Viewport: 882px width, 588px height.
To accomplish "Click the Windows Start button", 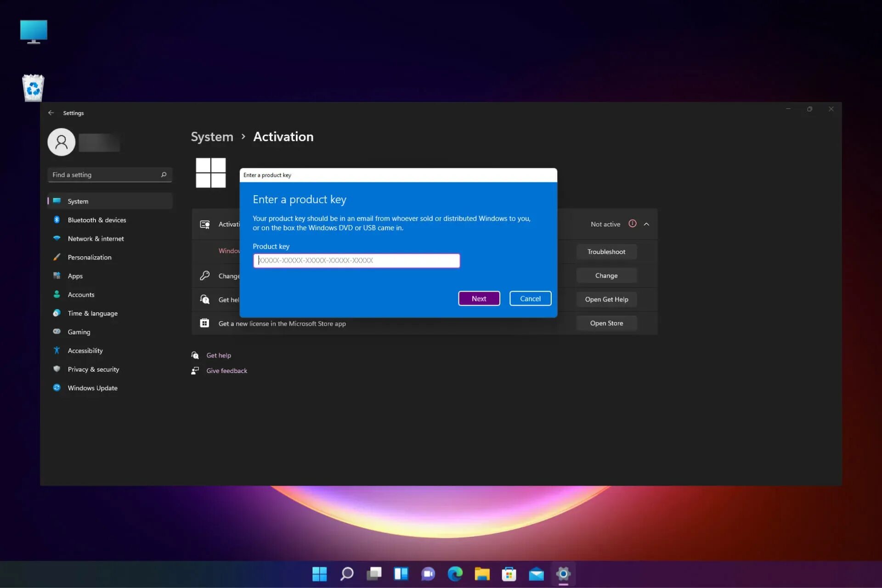I will coord(319,574).
